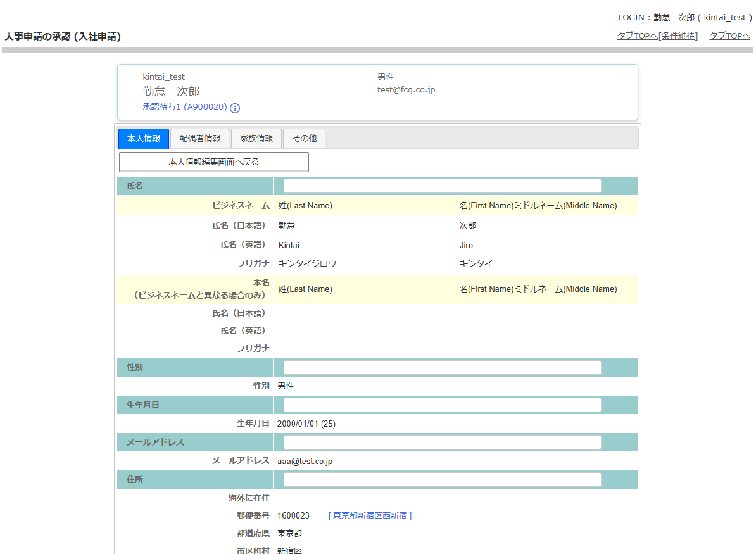
Task: Click the info icon beside 承認待ち1
Action: (235, 108)
